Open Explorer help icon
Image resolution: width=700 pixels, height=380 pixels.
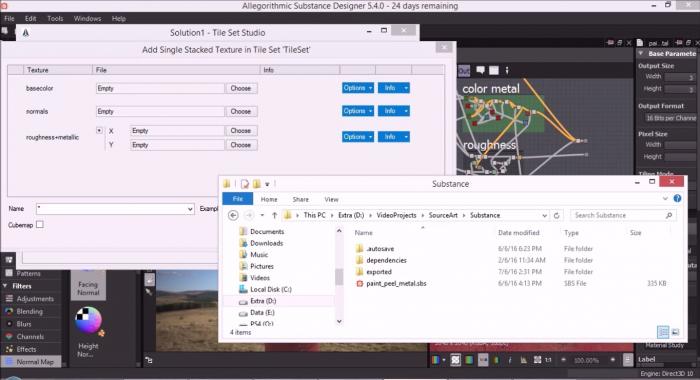tap(677, 198)
